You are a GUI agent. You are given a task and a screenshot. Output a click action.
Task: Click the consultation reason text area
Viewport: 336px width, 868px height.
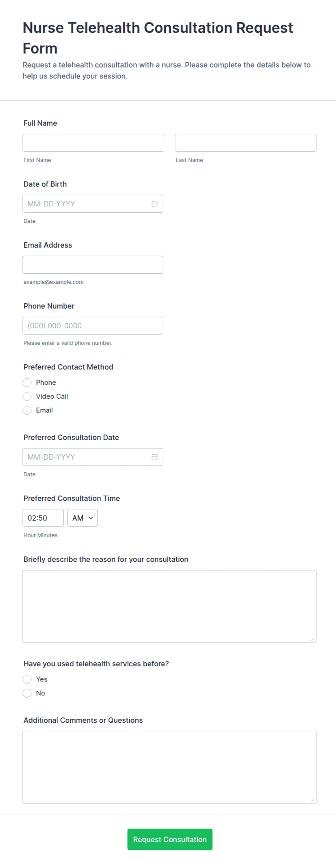point(169,607)
